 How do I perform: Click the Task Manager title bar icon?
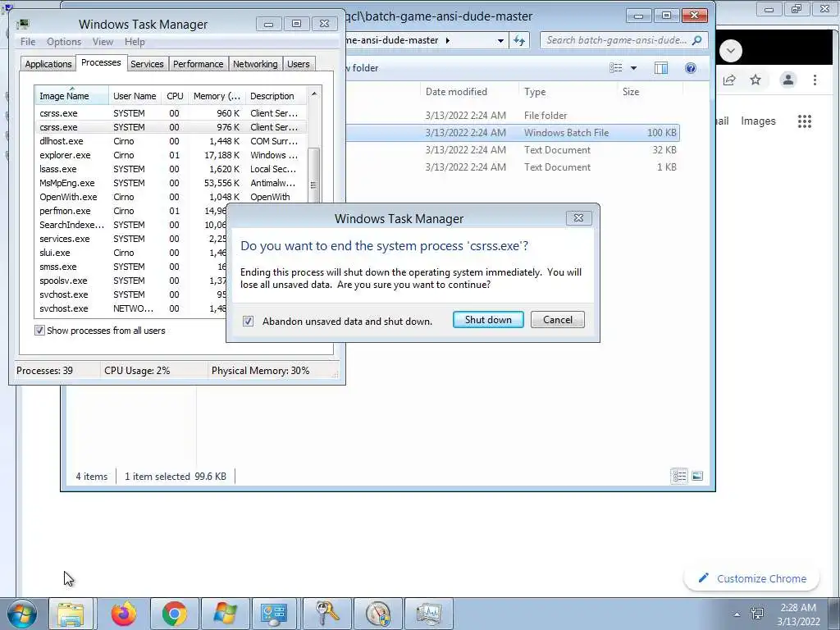pos(23,24)
